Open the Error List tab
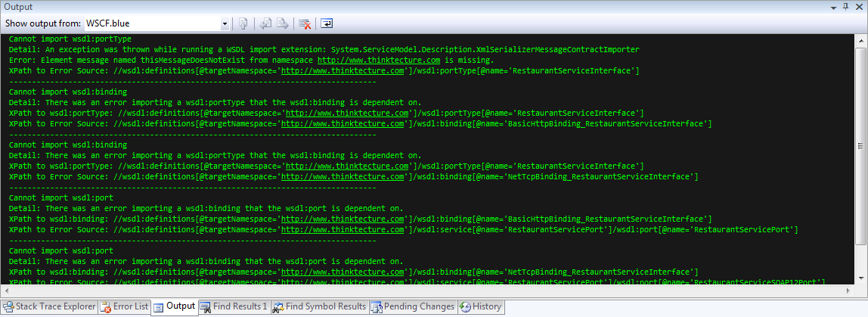This screenshot has height=317, width=868. pyautogui.click(x=125, y=306)
